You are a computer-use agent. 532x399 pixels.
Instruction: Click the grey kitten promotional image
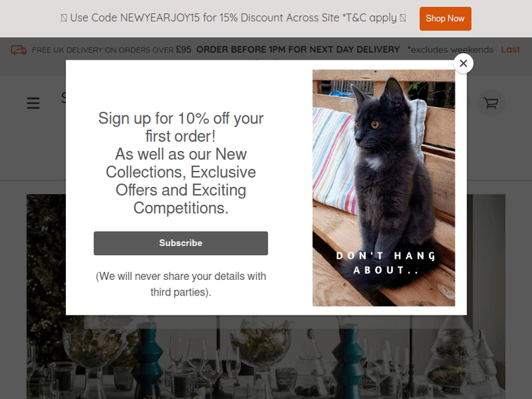383,188
